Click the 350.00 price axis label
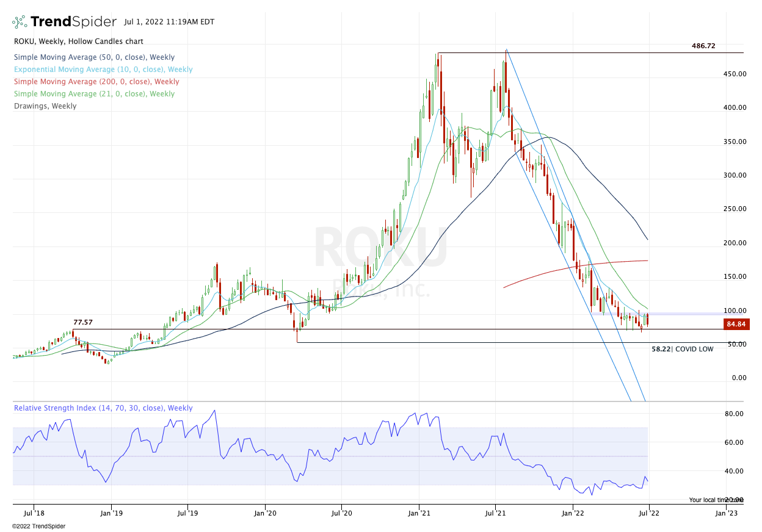This screenshot has height=532, width=762. click(x=735, y=142)
